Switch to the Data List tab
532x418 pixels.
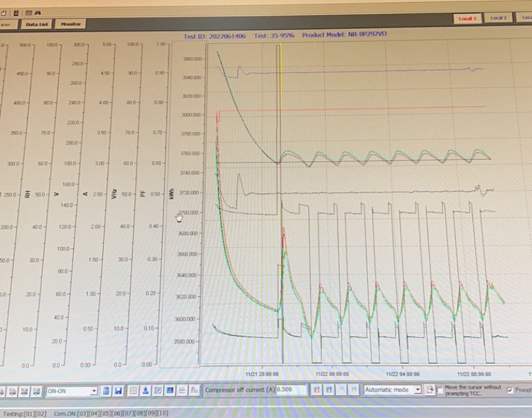[x=36, y=24]
